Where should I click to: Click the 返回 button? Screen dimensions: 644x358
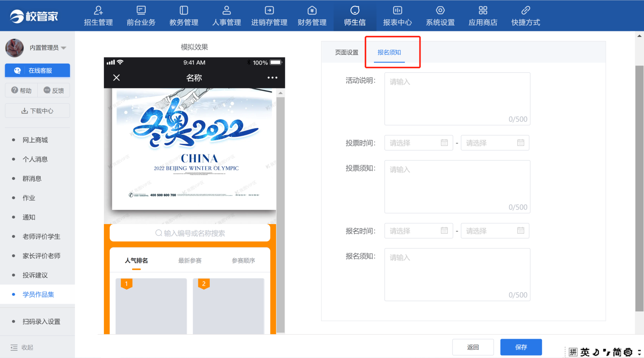473,347
